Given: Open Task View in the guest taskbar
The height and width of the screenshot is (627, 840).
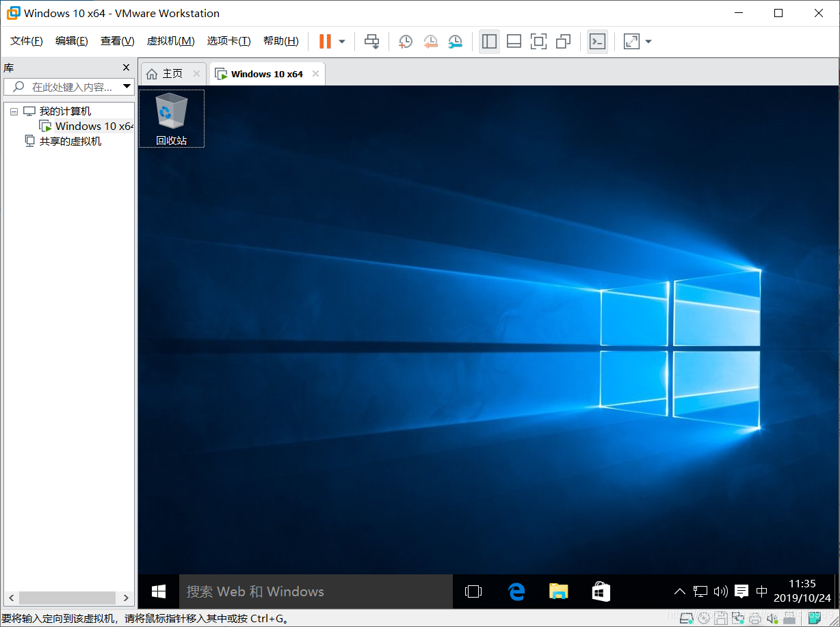Looking at the screenshot, I should coord(473,591).
